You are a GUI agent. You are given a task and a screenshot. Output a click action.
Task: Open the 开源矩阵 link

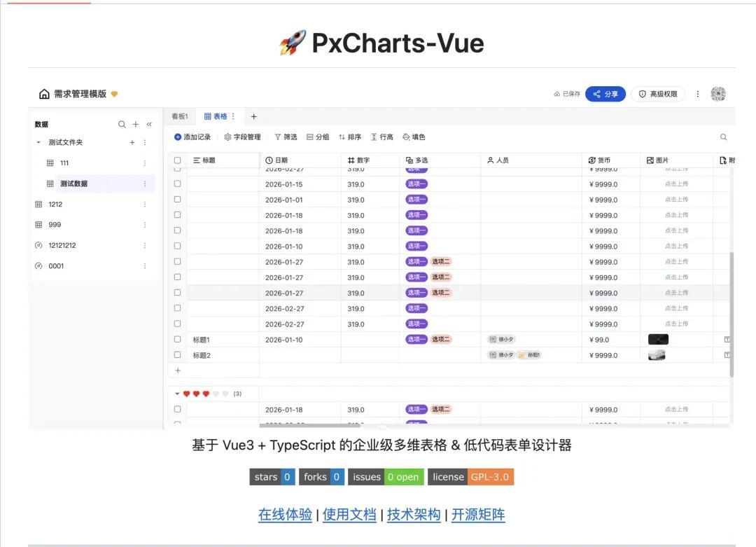click(x=478, y=515)
